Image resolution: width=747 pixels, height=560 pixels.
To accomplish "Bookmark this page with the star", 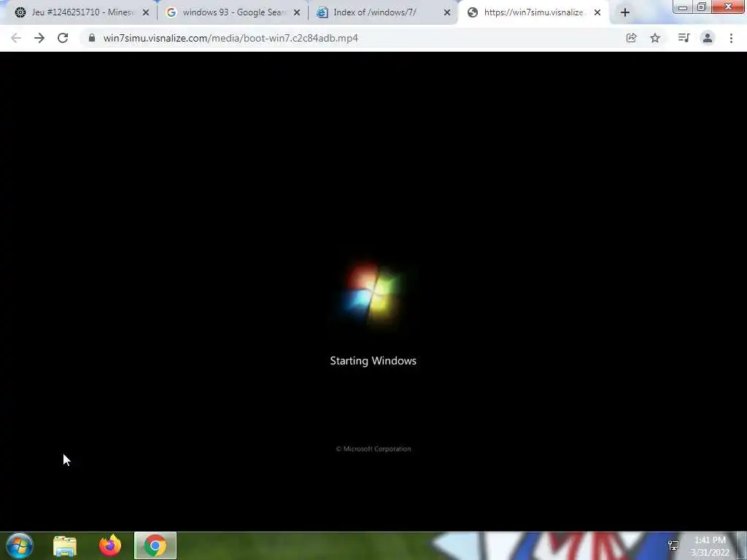I will 655,38.
